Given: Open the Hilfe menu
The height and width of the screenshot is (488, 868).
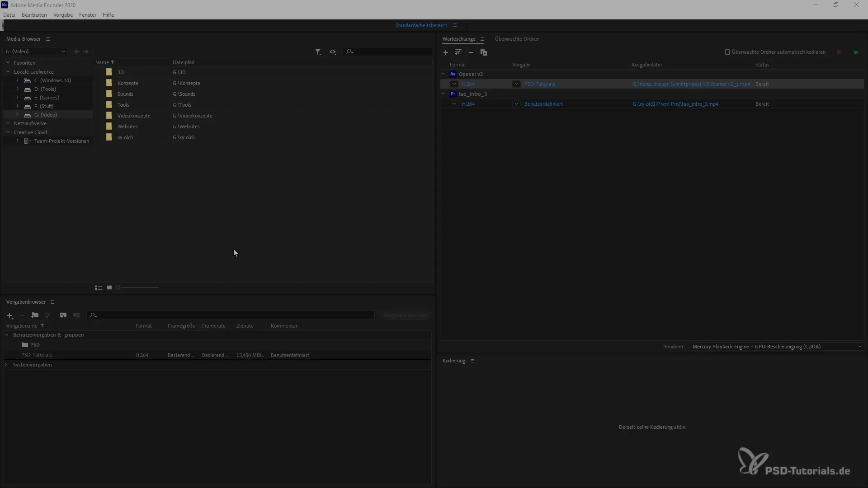Looking at the screenshot, I should coord(108,15).
